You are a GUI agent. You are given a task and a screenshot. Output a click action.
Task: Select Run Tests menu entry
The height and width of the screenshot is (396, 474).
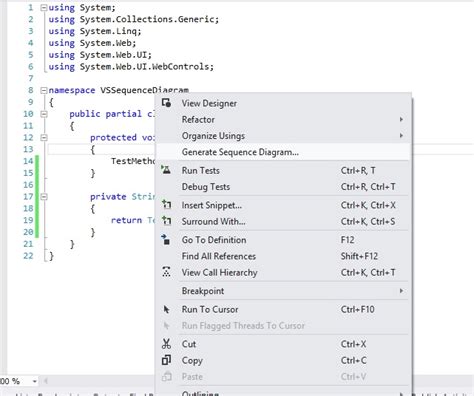click(x=283, y=170)
